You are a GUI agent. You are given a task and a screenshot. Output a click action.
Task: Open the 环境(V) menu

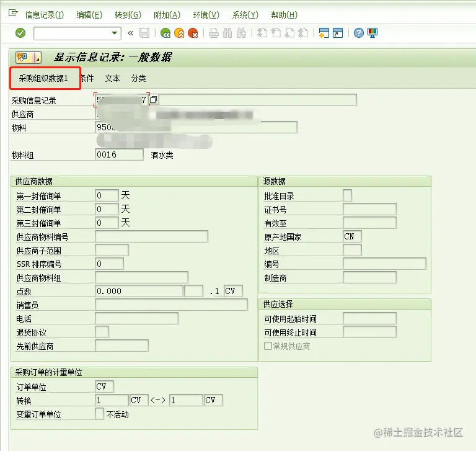point(206,15)
